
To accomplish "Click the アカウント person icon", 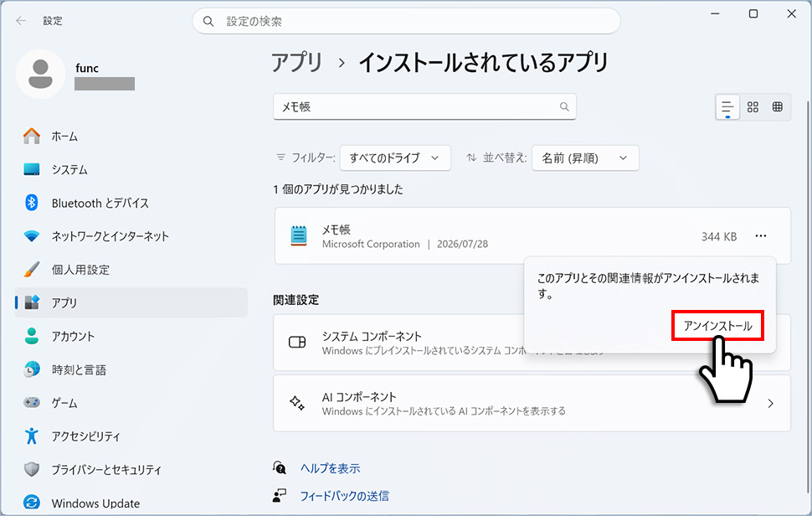I will [32, 336].
